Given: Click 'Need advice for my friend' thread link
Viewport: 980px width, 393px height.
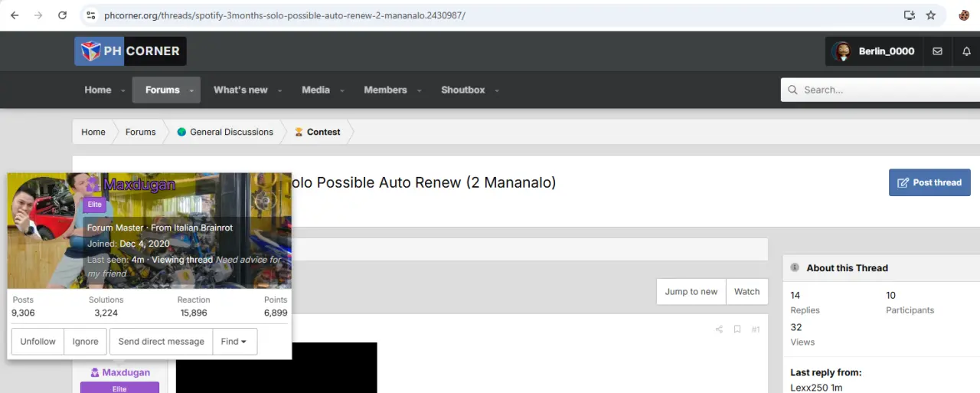Looking at the screenshot, I should [x=184, y=267].
